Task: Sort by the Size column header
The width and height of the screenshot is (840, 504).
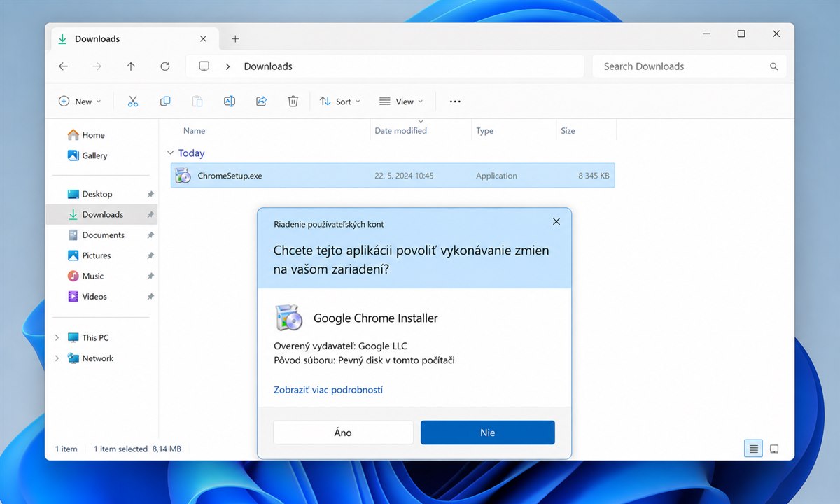Action: coord(568,131)
